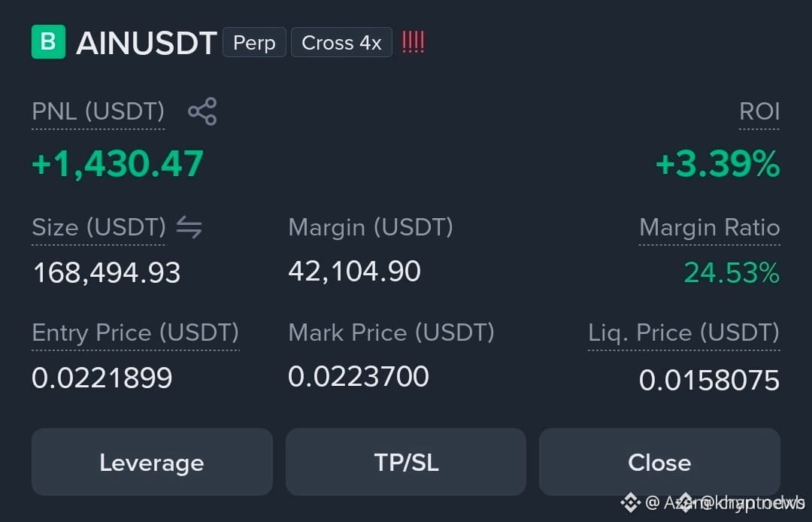This screenshot has width=812, height=522.
Task: Share PNL using the share icon
Action: (x=202, y=111)
